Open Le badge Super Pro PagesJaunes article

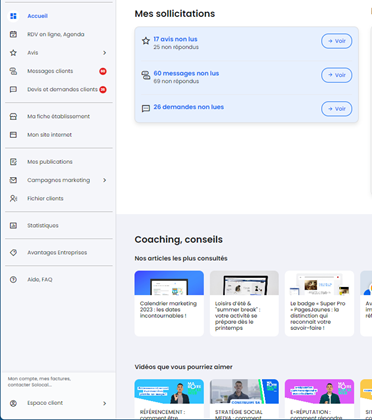coord(319,303)
